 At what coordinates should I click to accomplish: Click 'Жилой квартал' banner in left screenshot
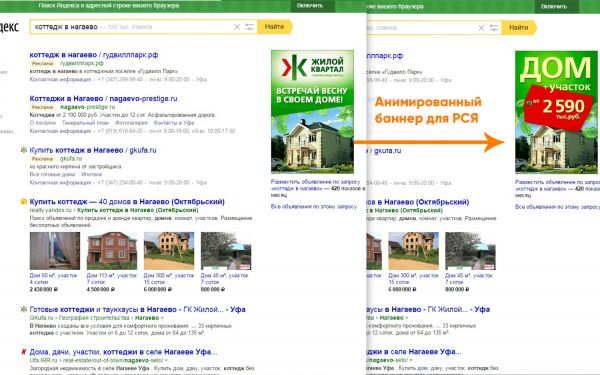pos(312,111)
